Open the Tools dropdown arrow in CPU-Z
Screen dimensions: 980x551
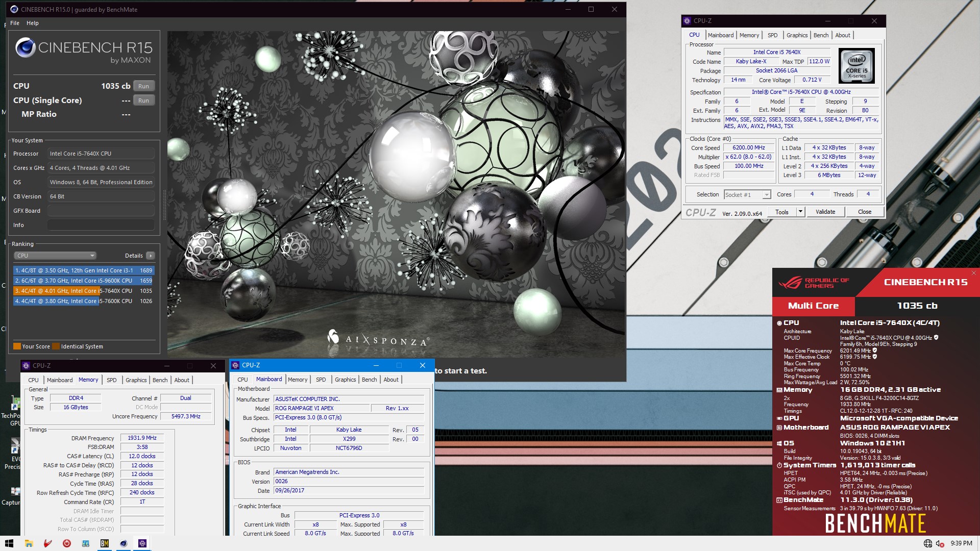(800, 212)
